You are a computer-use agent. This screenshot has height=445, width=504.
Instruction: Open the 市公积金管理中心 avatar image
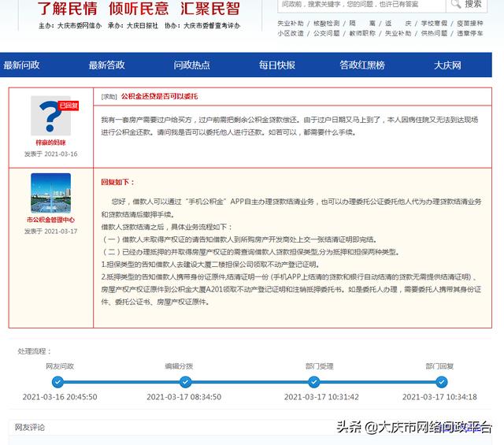coord(50,193)
